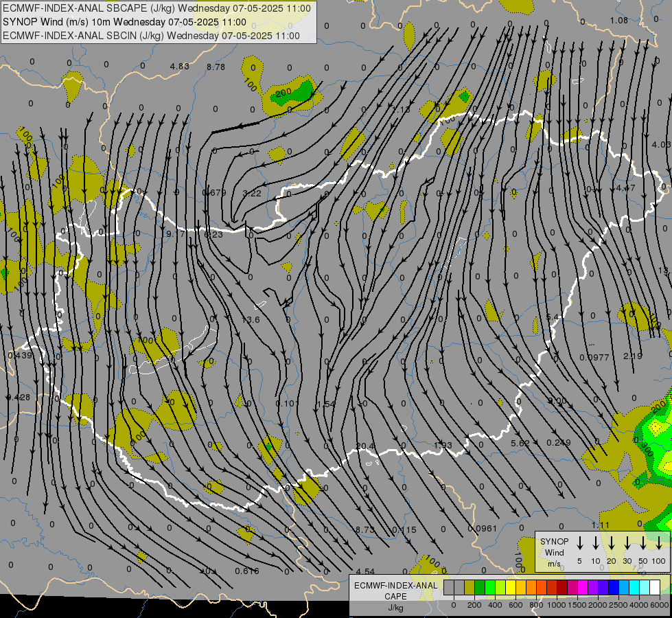The width and height of the screenshot is (672, 618).
Task: Click the 5 m/s wind arrow in legend
Action: point(579,543)
